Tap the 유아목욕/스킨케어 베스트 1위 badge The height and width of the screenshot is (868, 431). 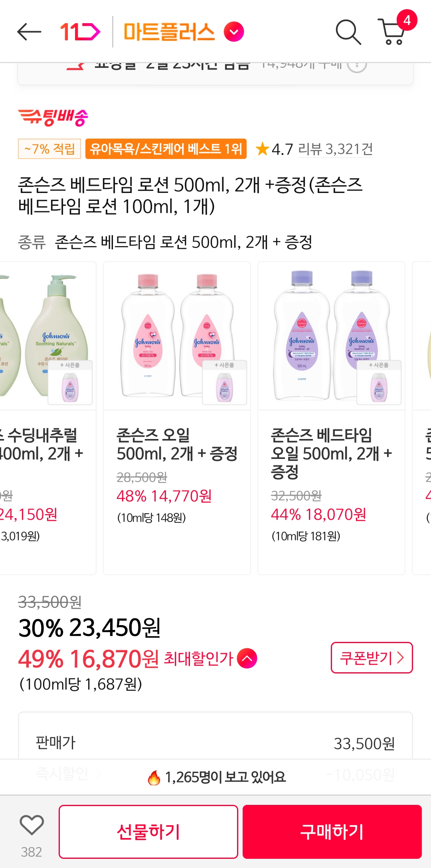(166, 149)
